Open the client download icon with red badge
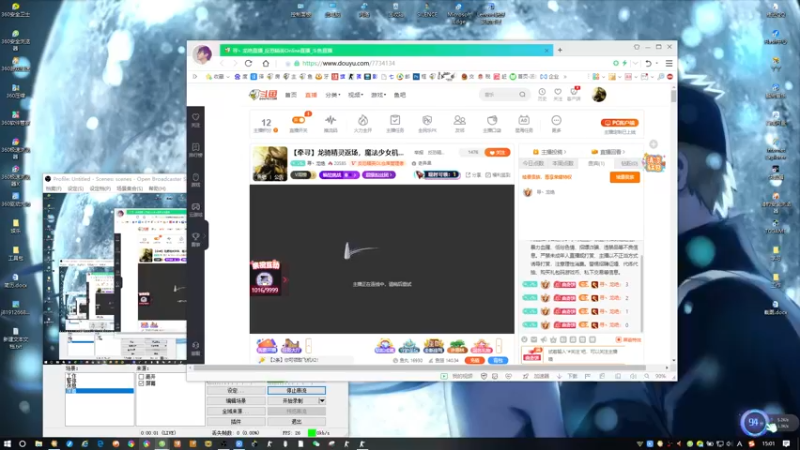Screen dimensions: 800x450 574,92
